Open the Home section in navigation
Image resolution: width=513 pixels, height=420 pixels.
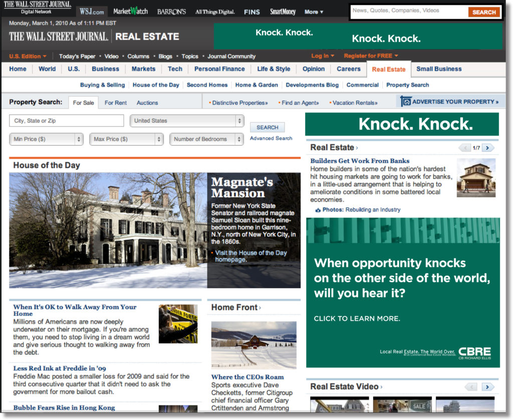(18, 69)
